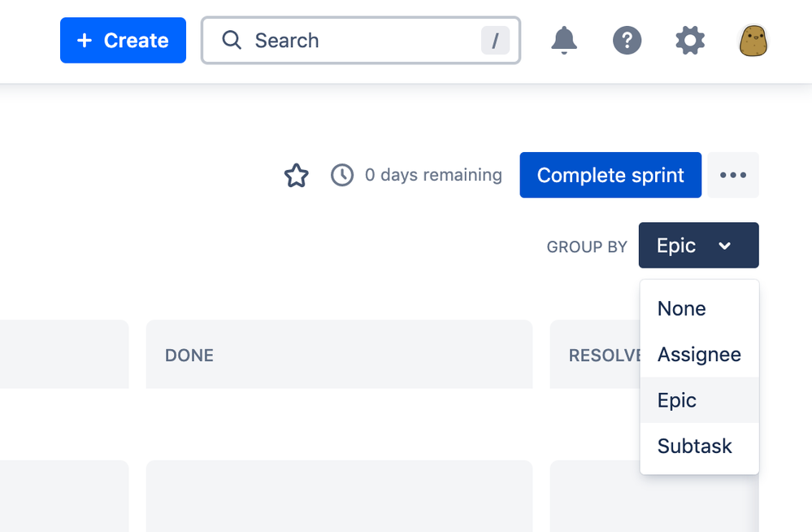Click the DONE column header
812x532 pixels.
point(189,355)
